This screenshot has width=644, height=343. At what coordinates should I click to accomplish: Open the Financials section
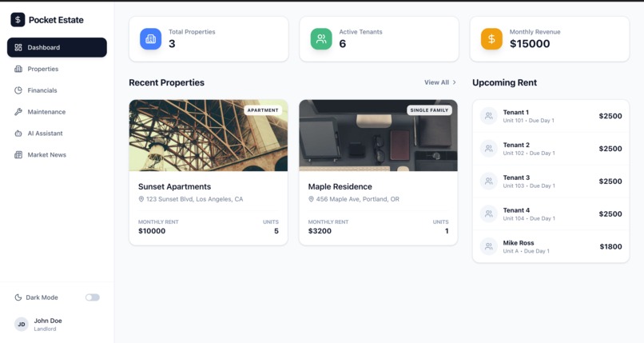[57, 90]
